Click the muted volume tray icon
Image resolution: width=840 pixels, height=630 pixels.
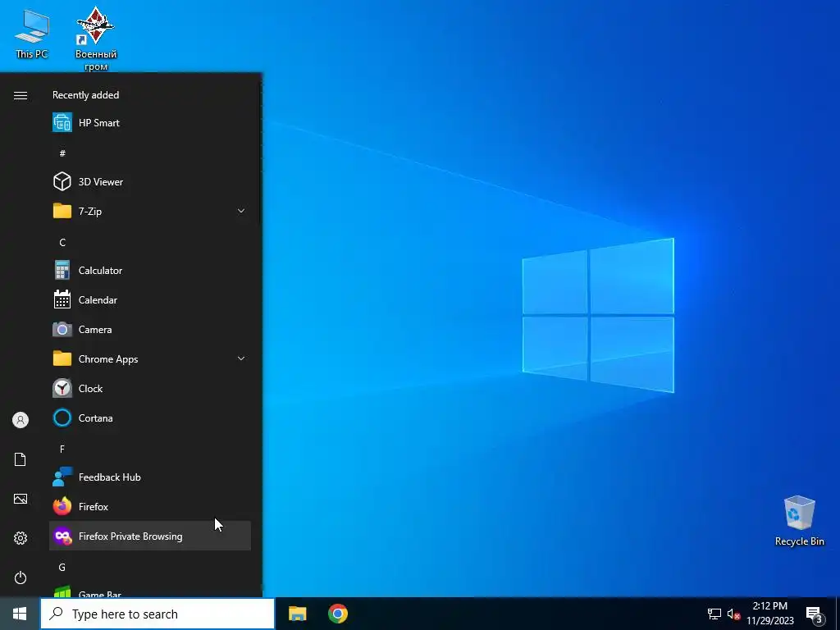(733, 614)
